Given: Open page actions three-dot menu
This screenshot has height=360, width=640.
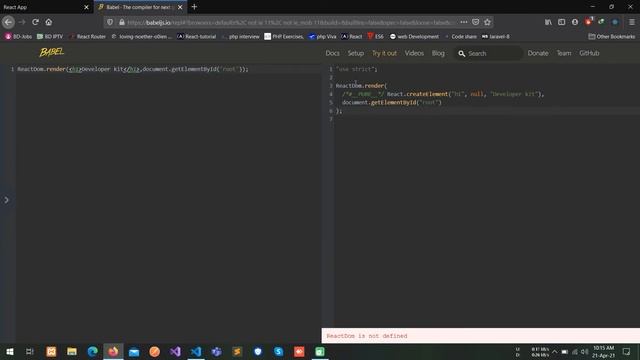Looking at the screenshot, I should [x=464, y=22].
